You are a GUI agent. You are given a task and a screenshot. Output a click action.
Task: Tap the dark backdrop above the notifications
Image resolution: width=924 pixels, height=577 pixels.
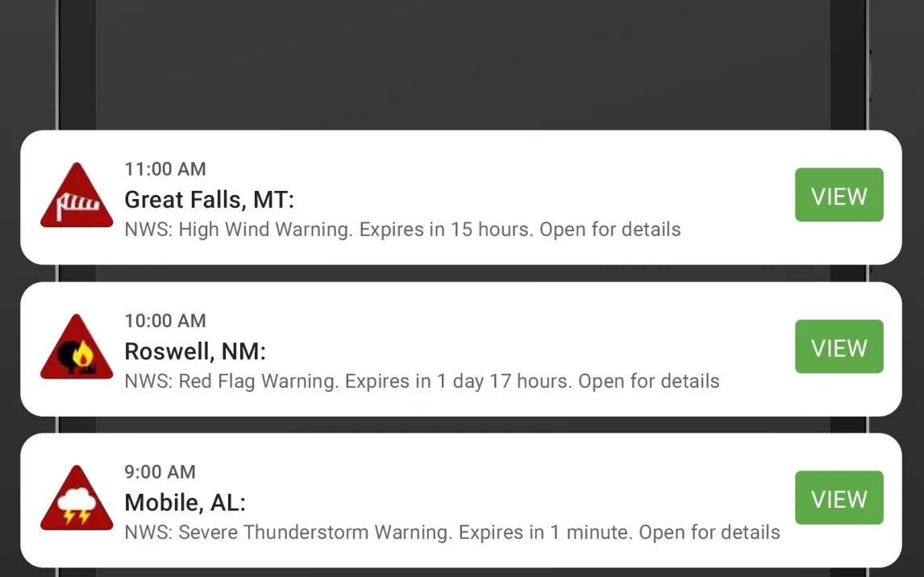click(x=462, y=64)
